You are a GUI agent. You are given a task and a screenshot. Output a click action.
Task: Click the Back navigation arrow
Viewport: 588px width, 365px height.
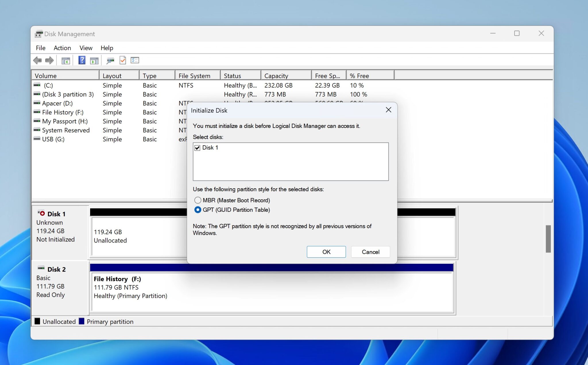tap(38, 60)
